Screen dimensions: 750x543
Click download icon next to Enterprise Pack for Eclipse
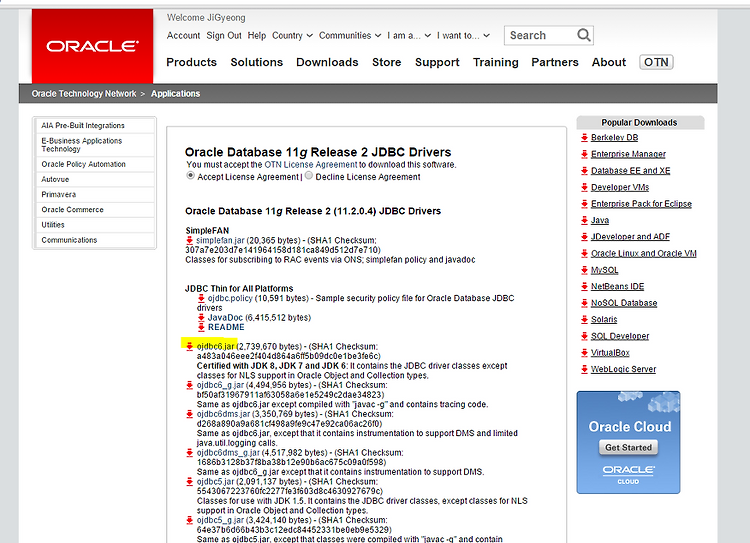(x=584, y=204)
